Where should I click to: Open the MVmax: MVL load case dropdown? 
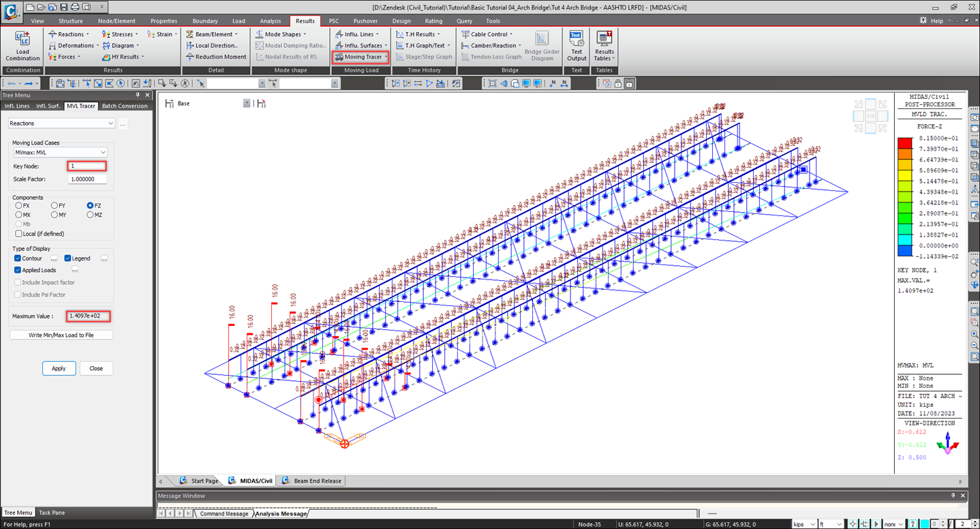point(61,153)
